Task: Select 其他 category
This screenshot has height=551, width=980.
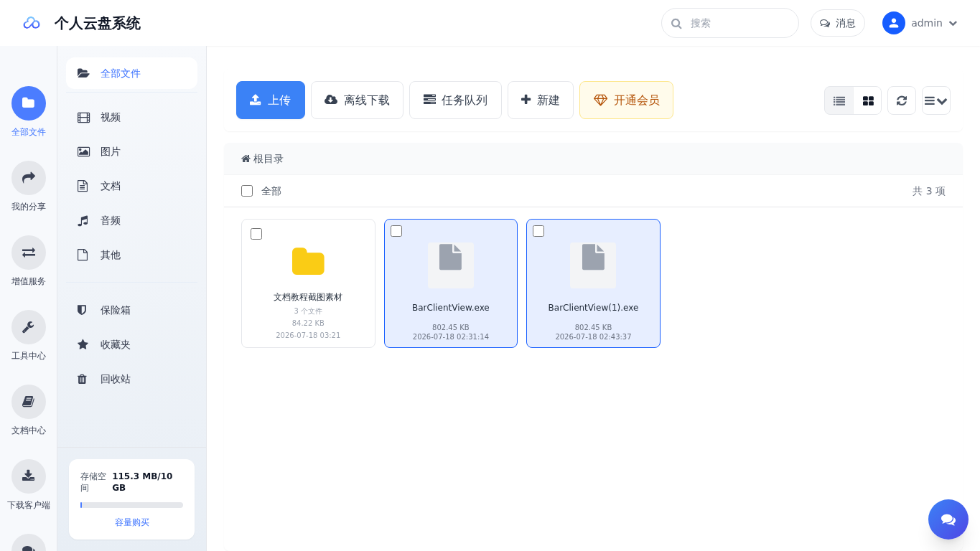Action: pyautogui.click(x=131, y=255)
